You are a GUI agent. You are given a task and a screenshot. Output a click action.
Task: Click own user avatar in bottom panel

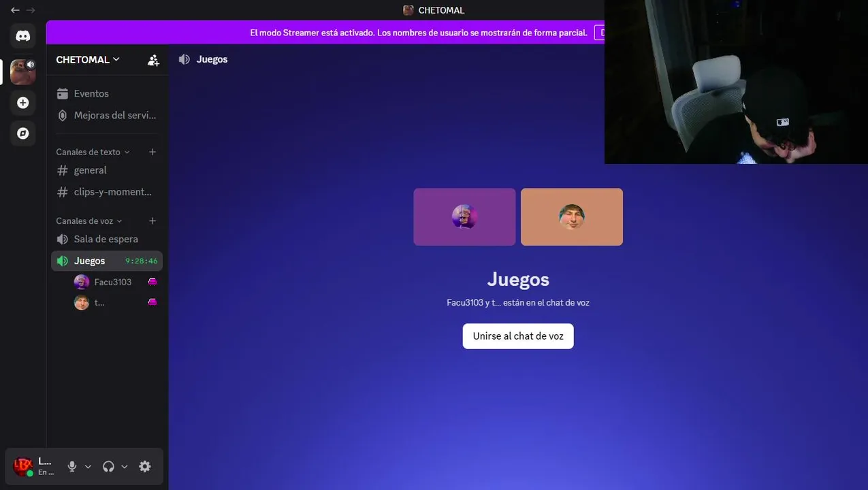[23, 466]
